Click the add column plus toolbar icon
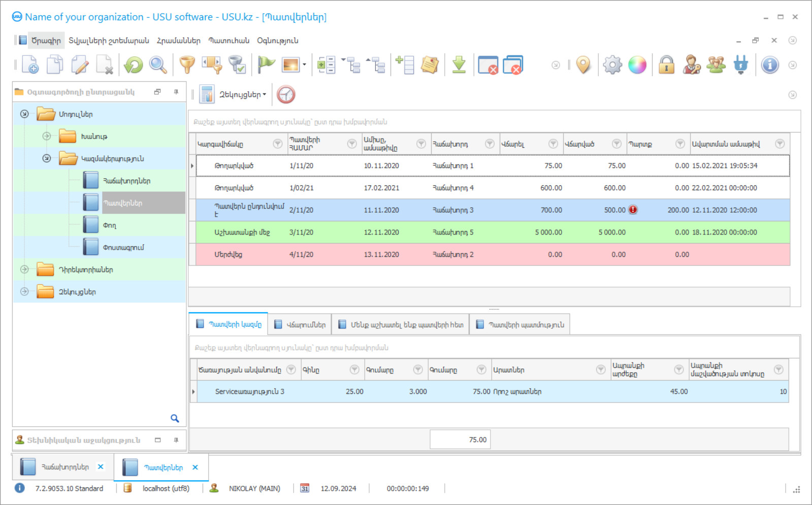Screen dimensions: 812x505 pyautogui.click(x=406, y=65)
